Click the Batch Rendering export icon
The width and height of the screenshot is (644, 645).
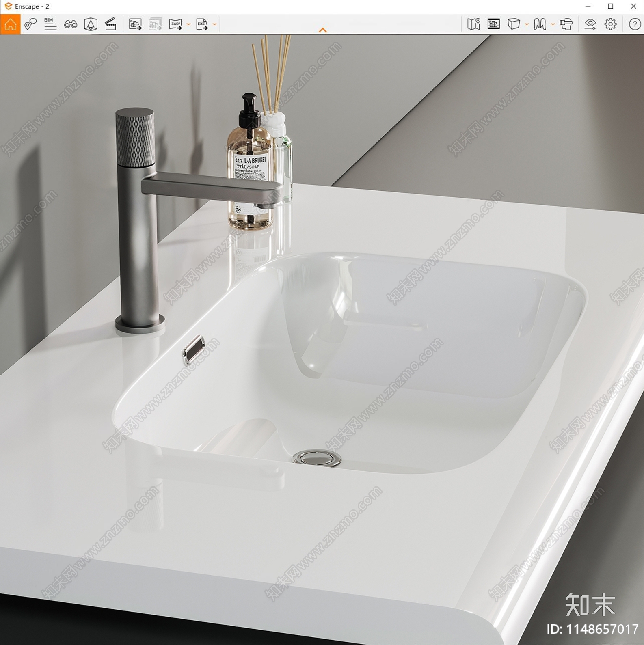click(x=155, y=24)
